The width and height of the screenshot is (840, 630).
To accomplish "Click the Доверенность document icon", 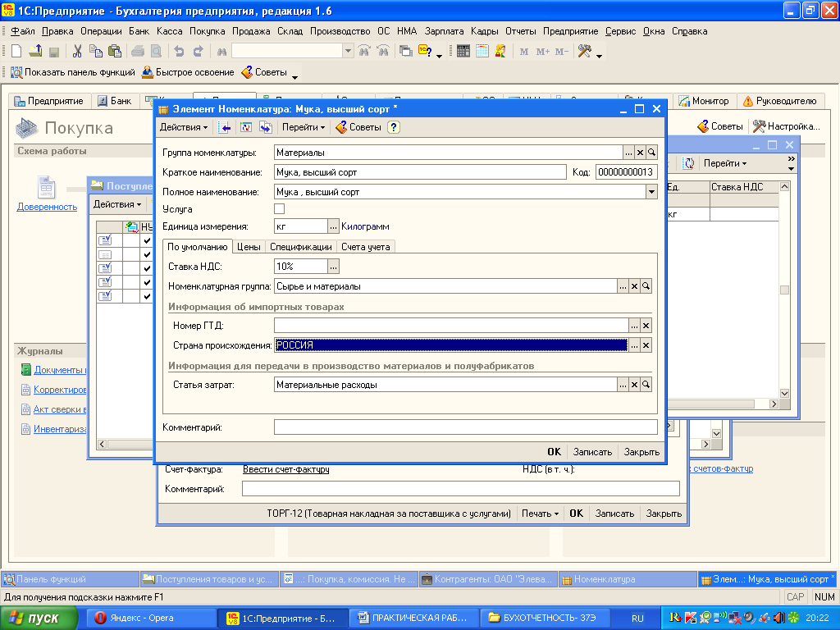I will point(46,187).
